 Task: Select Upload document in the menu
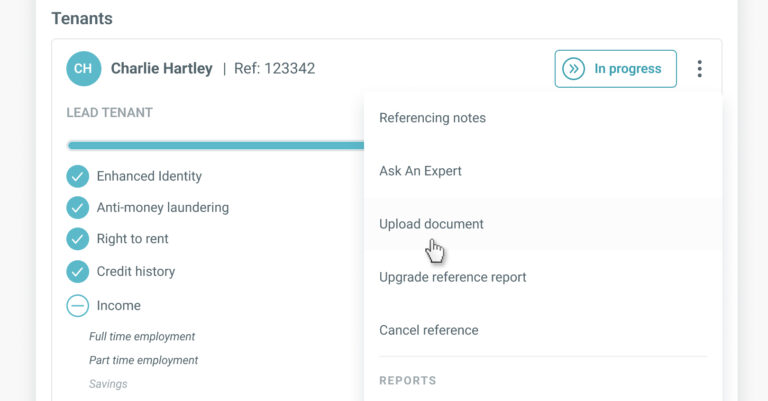pyautogui.click(x=543, y=224)
